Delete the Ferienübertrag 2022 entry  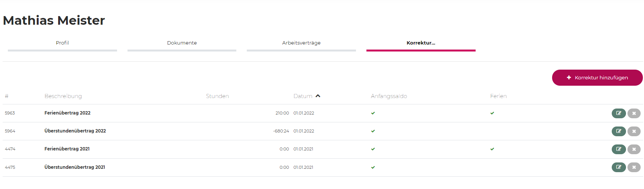(x=634, y=113)
